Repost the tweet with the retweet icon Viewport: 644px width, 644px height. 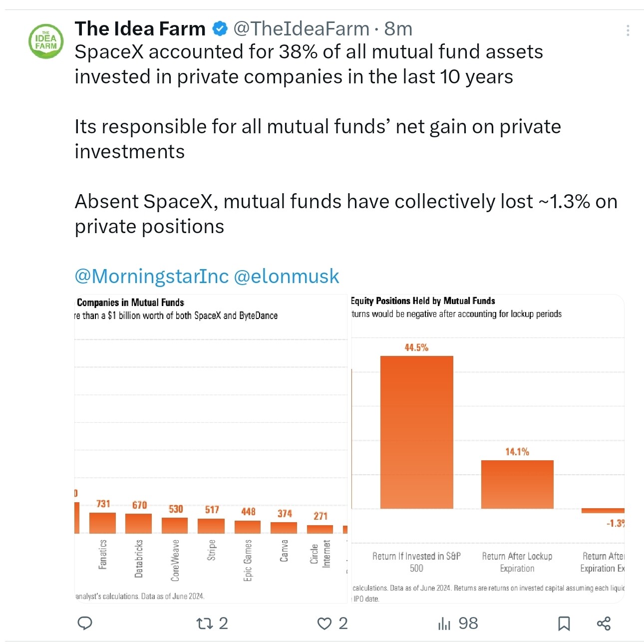click(205, 623)
